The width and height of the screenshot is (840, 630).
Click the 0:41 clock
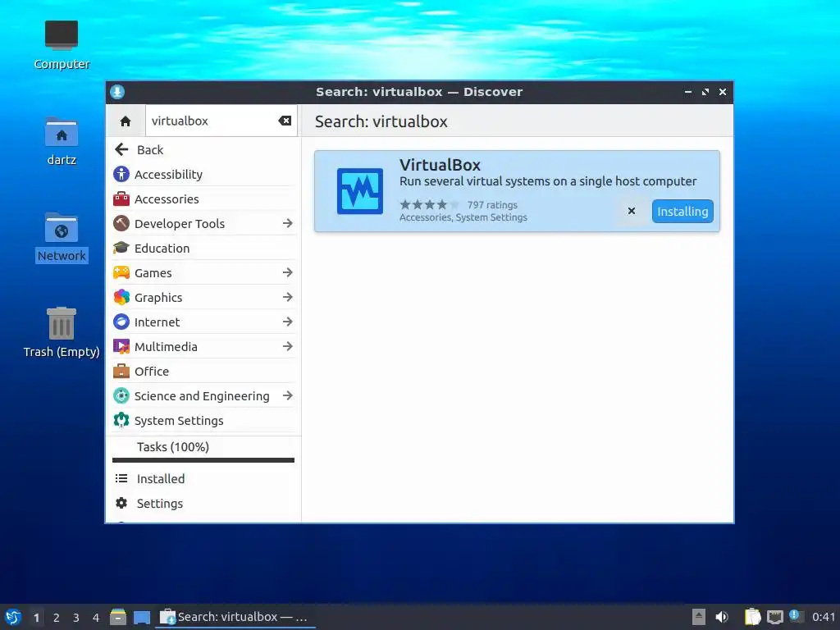[824, 617]
